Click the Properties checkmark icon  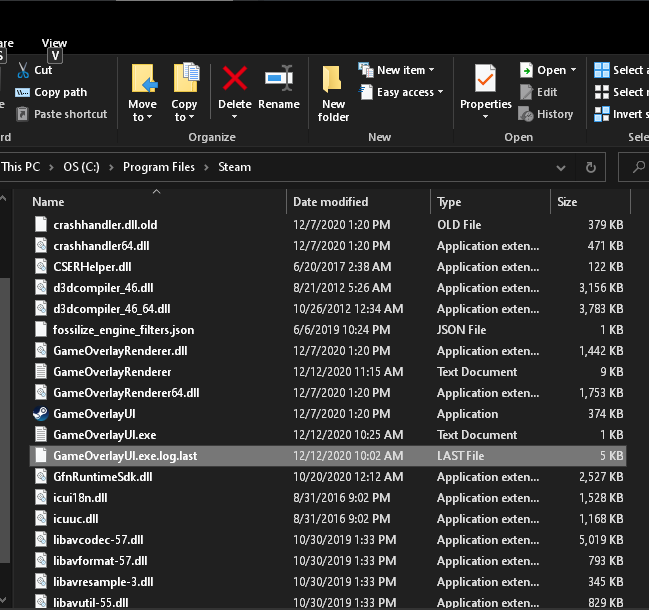point(485,78)
